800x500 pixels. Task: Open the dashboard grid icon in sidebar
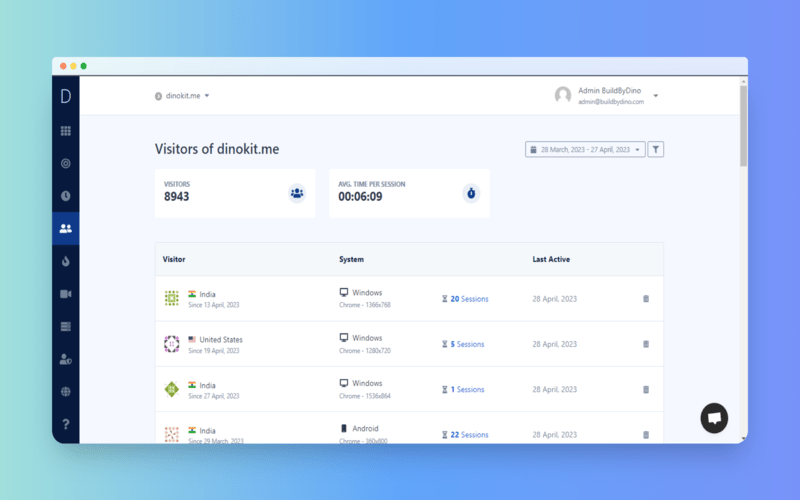click(x=65, y=131)
